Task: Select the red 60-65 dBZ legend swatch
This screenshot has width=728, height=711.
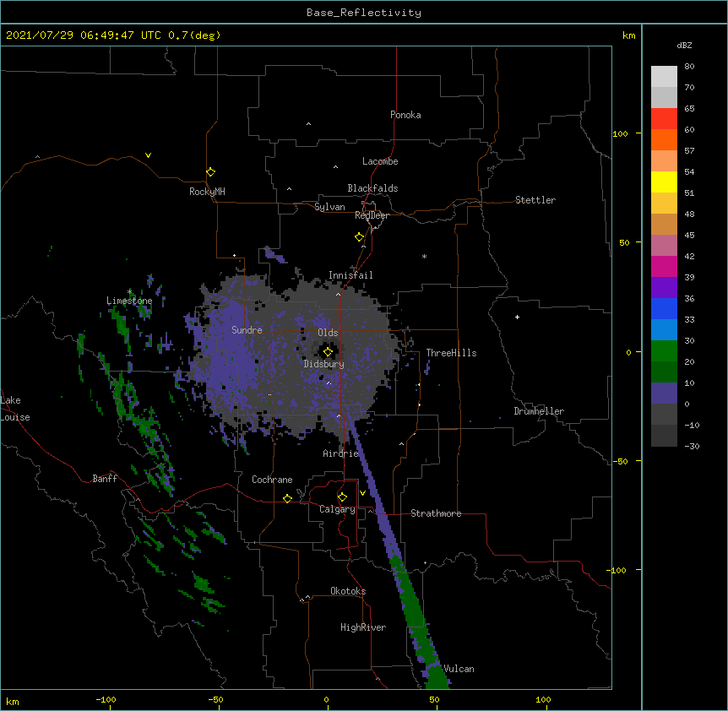Action: (664, 118)
